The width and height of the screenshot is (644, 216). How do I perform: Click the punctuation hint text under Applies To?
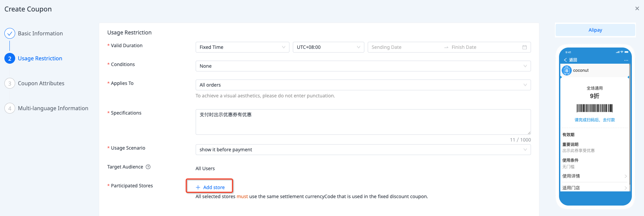[265, 96]
